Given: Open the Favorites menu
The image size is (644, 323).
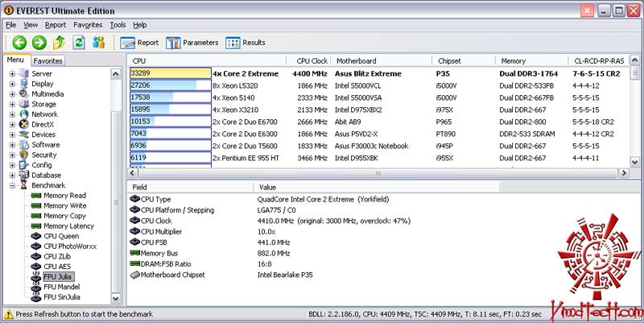Looking at the screenshot, I should pos(88,25).
